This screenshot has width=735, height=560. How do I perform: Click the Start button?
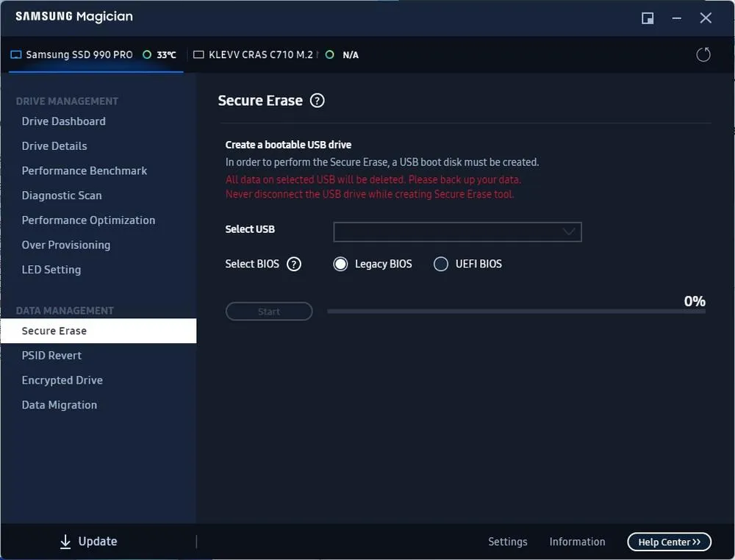[269, 312]
